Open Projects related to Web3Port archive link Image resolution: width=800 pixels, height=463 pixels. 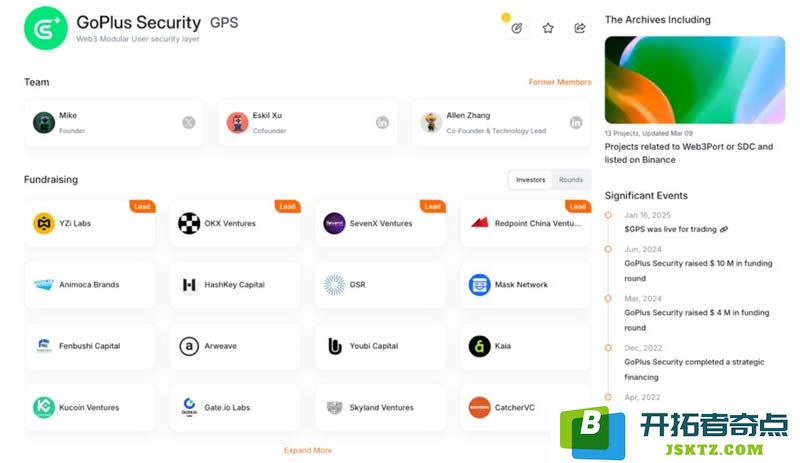689,153
